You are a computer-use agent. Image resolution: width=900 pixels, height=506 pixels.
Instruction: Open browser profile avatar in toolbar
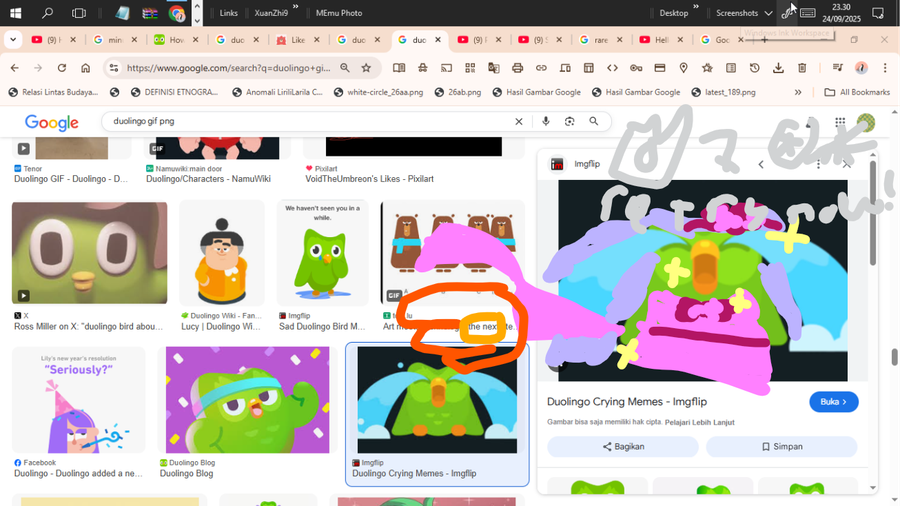click(x=861, y=68)
